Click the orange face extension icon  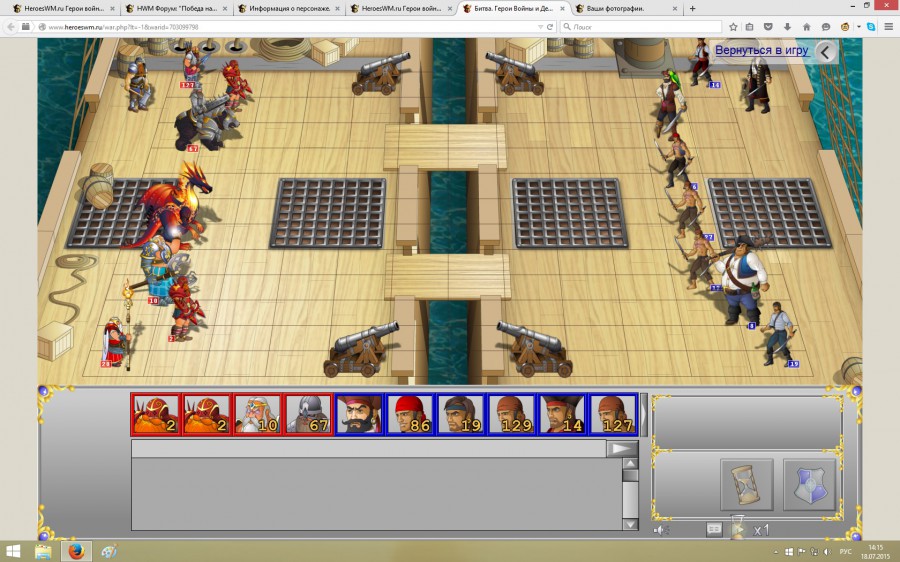coord(845,27)
